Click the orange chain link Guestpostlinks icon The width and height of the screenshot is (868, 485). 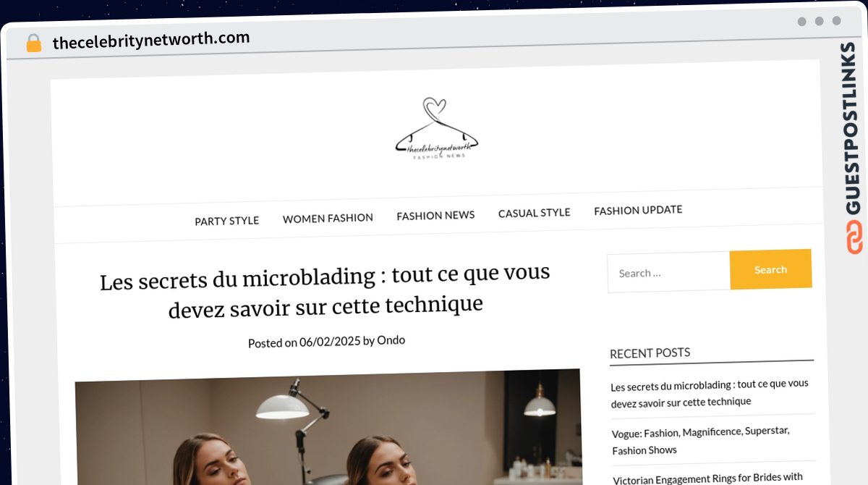854,237
